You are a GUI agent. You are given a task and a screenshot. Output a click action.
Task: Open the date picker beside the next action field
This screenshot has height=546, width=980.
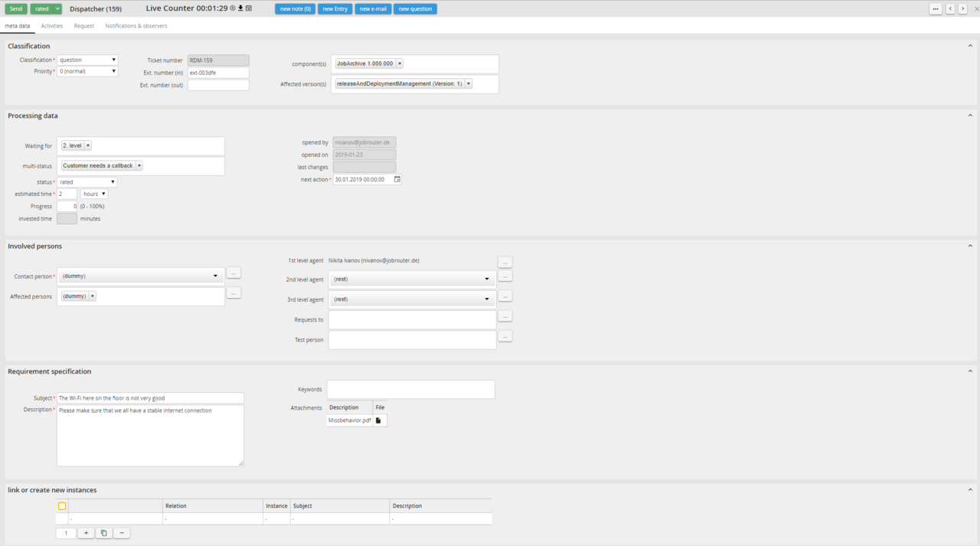[x=396, y=179]
